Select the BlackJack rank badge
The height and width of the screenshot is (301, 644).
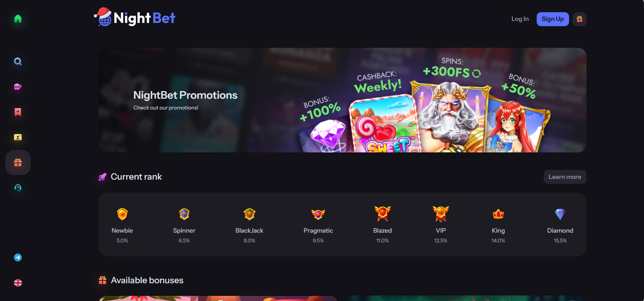click(250, 214)
